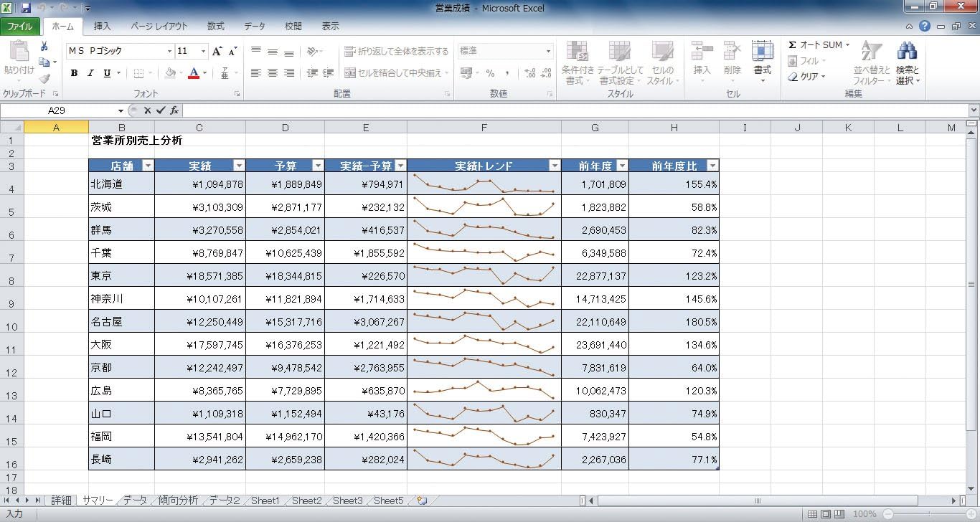This screenshot has height=522, width=980.
Task: Open the number format 標準 dropdown
Action: coord(549,51)
